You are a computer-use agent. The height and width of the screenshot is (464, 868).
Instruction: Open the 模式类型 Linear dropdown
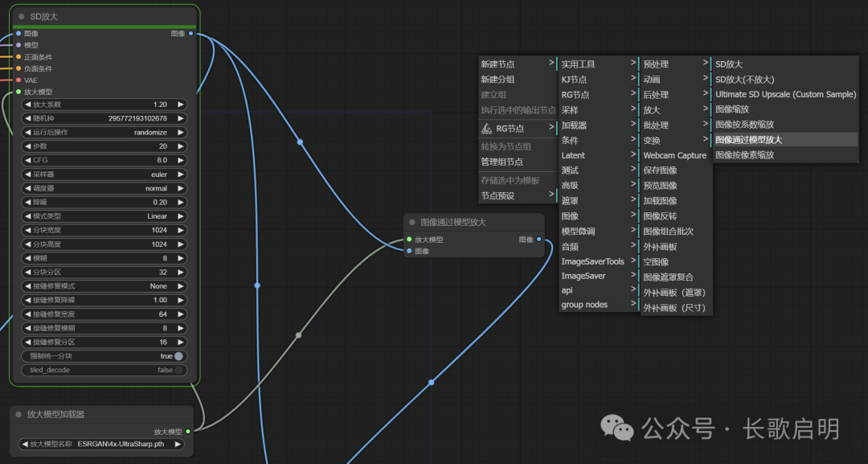(104, 216)
